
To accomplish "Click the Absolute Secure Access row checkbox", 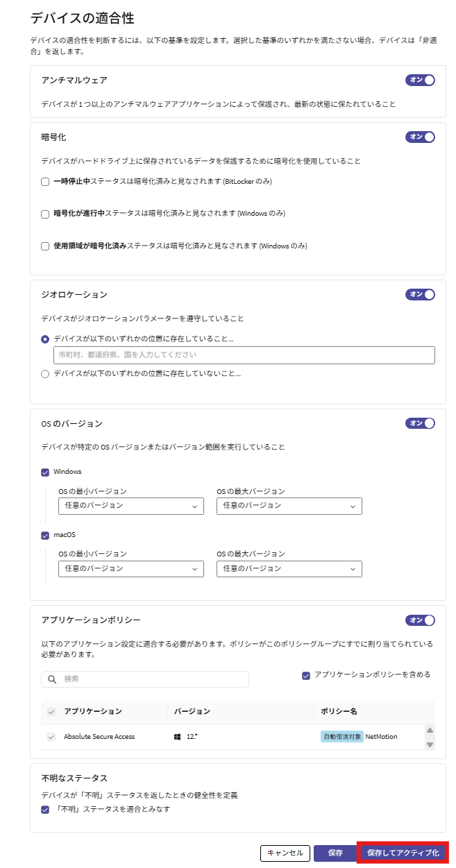I will coord(51,737).
